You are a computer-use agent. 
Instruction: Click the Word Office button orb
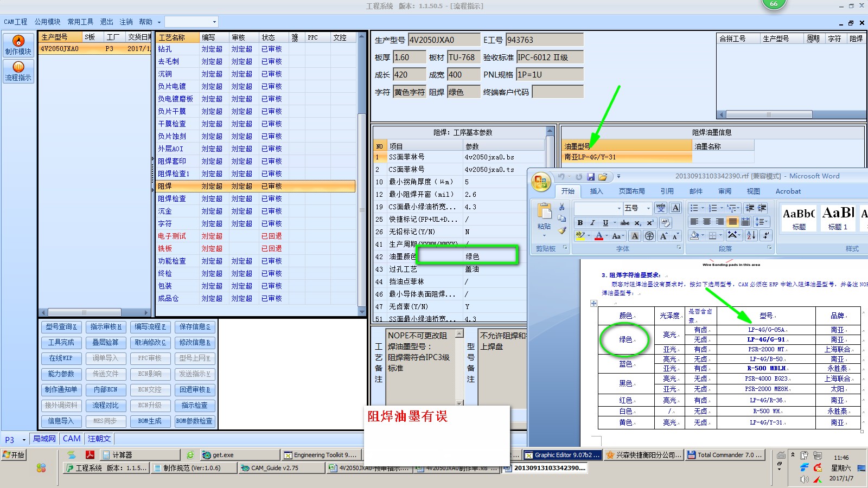click(541, 182)
